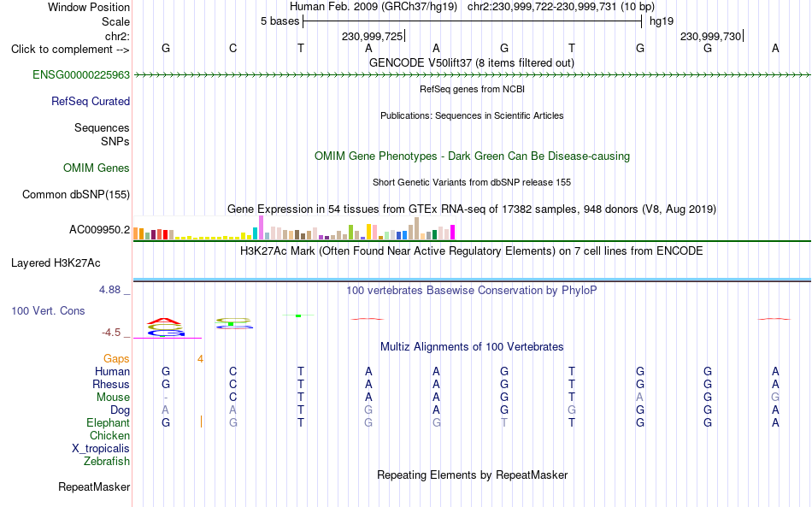Click the C base in the Rhesus row
This screenshot has height=507, width=812.
click(233, 384)
